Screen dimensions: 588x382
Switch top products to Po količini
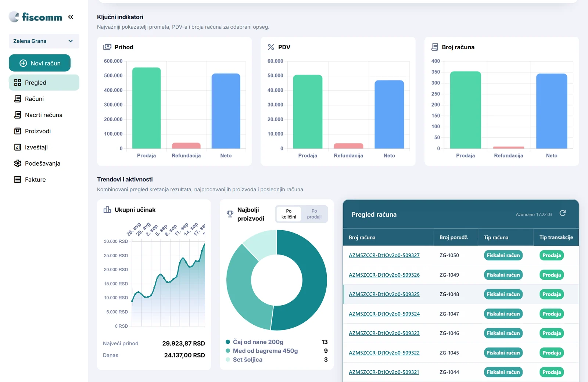[x=289, y=214]
